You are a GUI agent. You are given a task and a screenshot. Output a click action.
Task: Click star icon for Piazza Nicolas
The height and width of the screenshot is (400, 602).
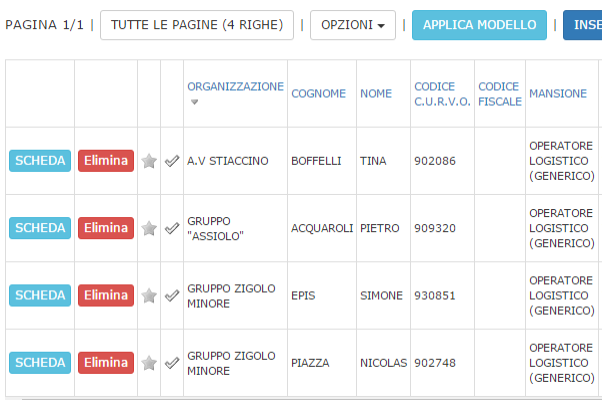click(x=149, y=363)
